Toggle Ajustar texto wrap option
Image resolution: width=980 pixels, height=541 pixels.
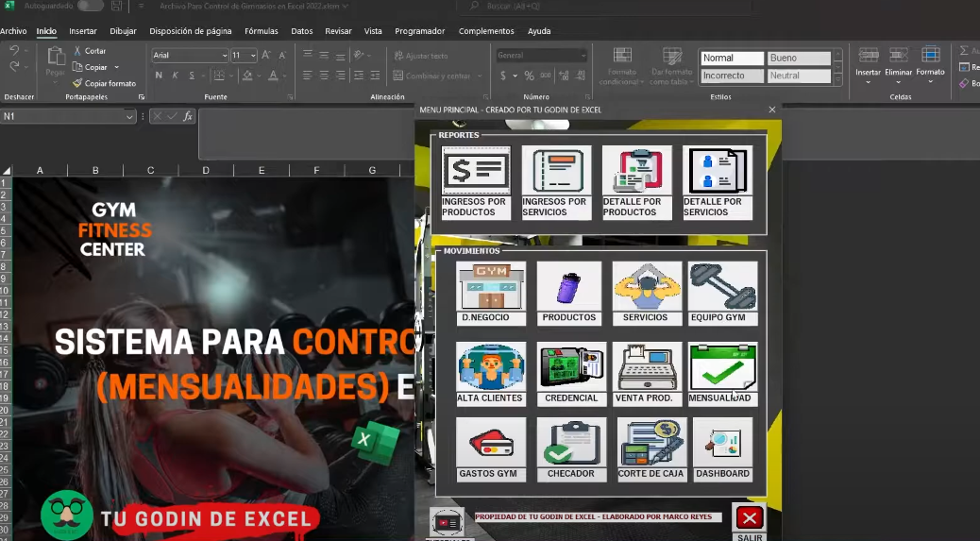click(421, 56)
